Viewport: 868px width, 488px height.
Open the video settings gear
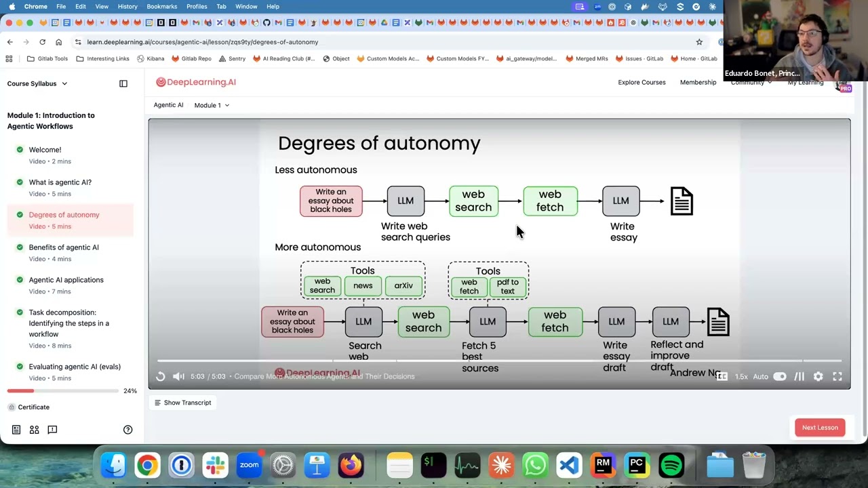tap(818, 377)
